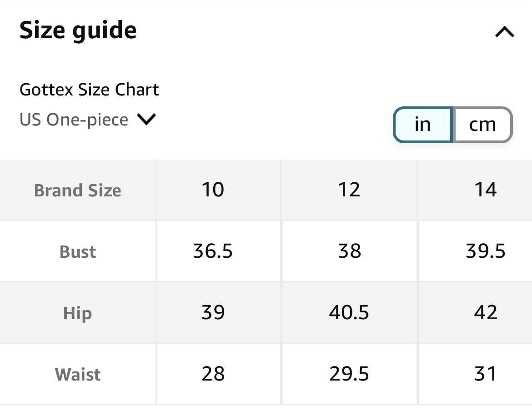Select the Waist row label
The width and height of the screenshot is (532, 416).
coord(78,375)
